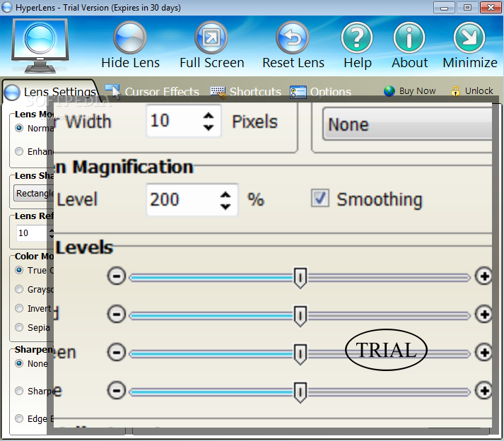Screen dimensions: 504x441
Task: Select the None sharpen radio button
Action: [x=19, y=363]
